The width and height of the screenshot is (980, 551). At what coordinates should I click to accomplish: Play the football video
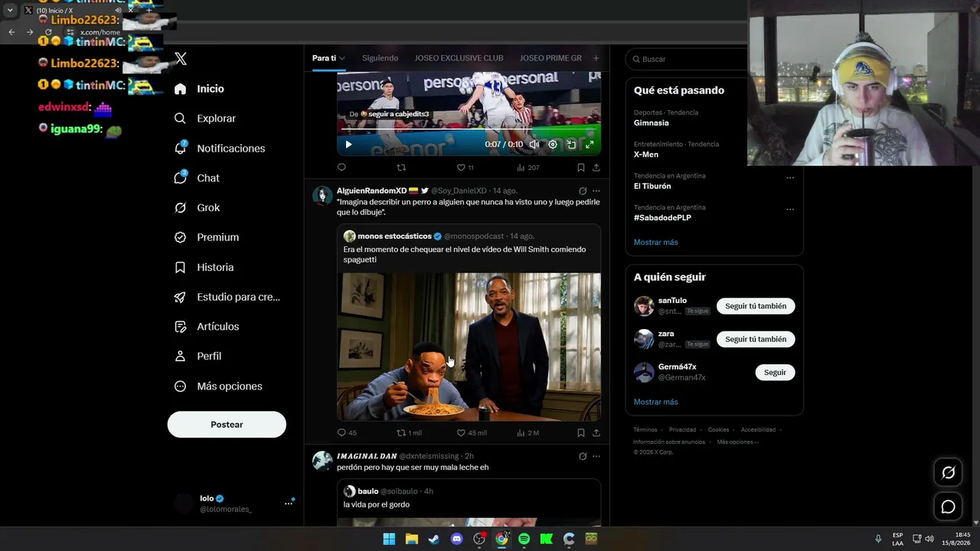(348, 145)
